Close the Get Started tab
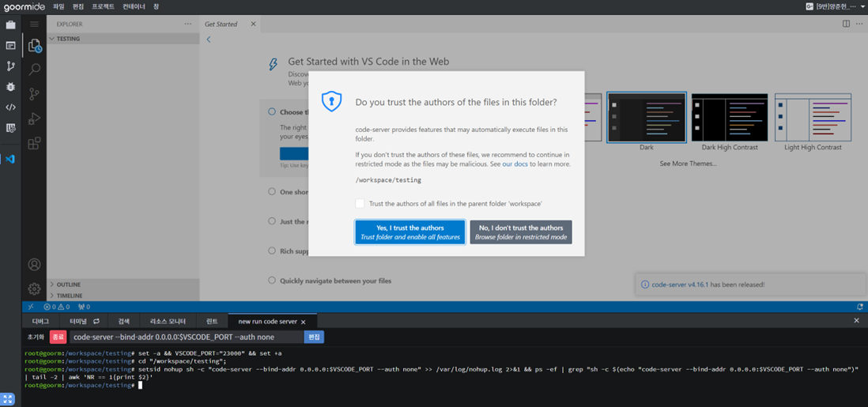This screenshot has height=407, width=868. pos(253,24)
